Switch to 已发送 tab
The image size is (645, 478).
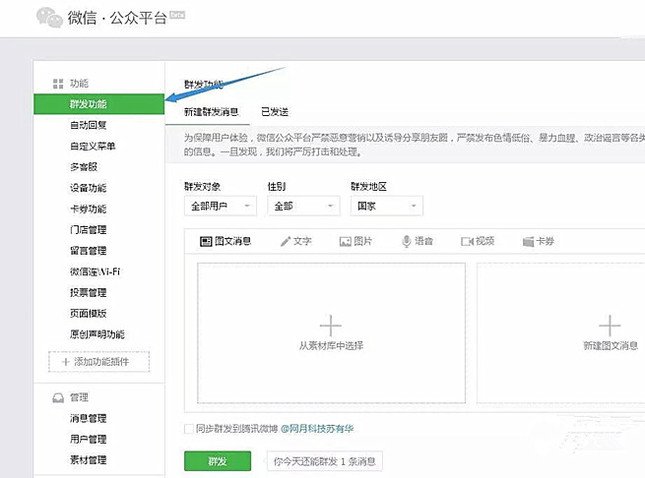[275, 112]
